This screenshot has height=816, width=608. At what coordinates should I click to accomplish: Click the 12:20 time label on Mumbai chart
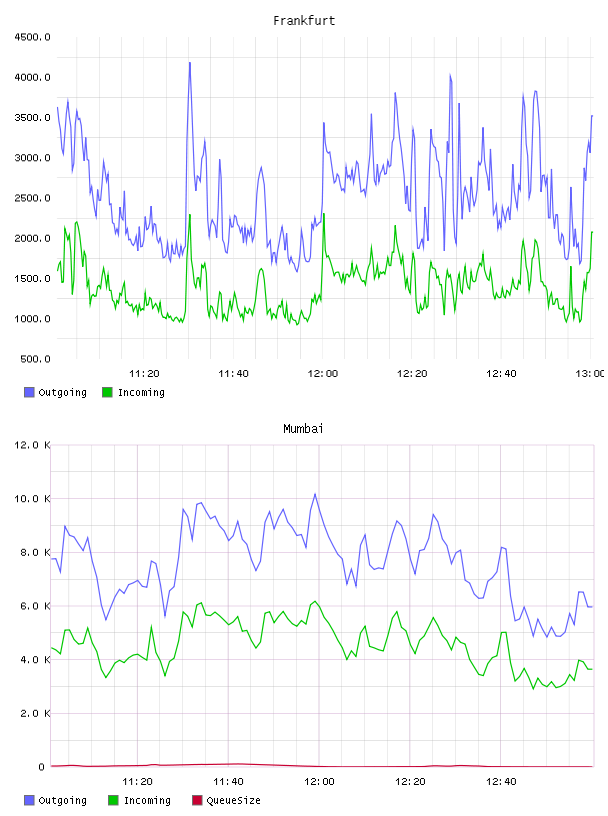click(x=410, y=782)
